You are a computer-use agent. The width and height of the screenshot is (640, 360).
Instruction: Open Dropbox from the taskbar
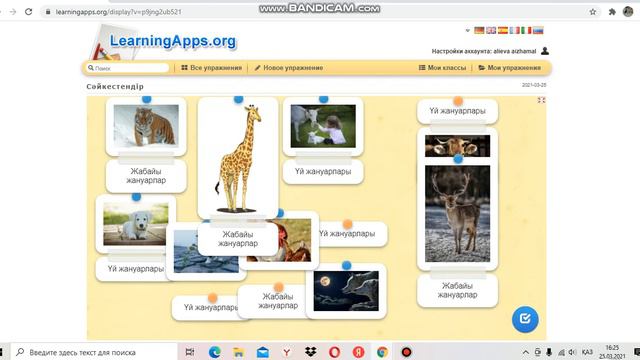point(311,352)
